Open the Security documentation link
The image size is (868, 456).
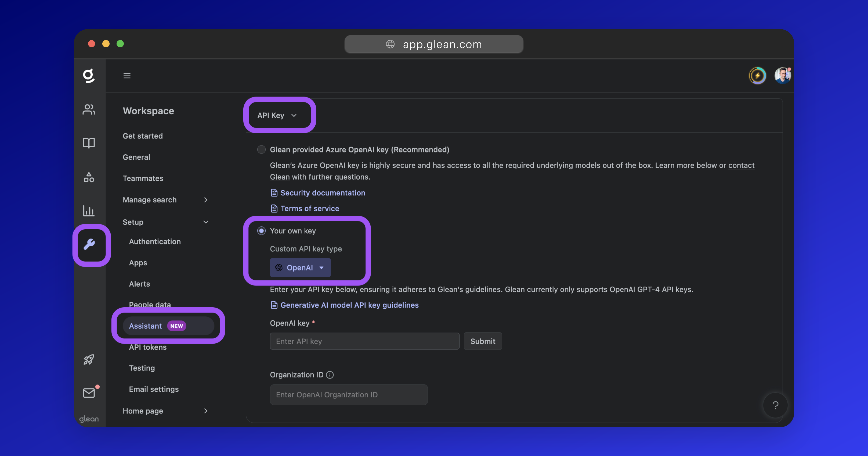[323, 193]
